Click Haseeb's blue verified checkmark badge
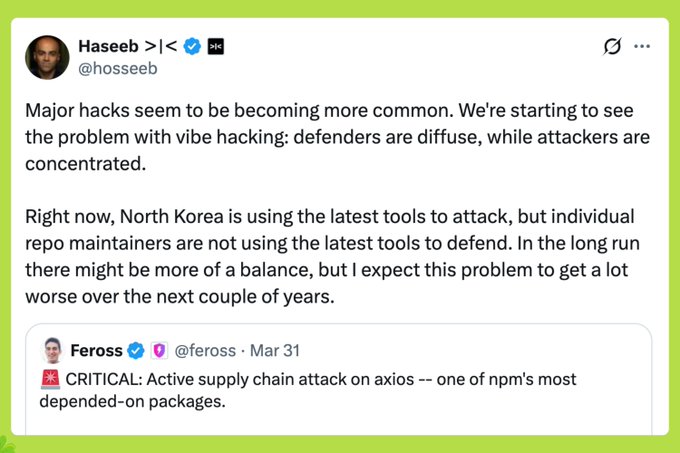This screenshot has width=680, height=453. (x=193, y=46)
